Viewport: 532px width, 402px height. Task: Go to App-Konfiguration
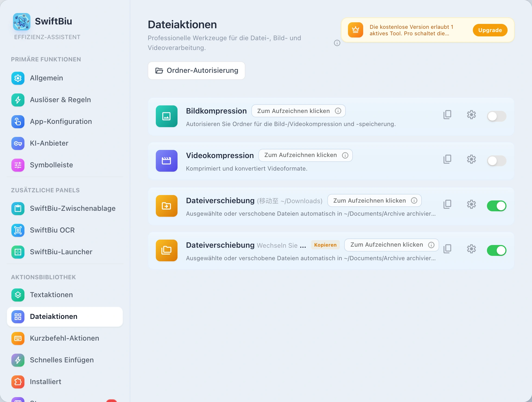click(65, 122)
